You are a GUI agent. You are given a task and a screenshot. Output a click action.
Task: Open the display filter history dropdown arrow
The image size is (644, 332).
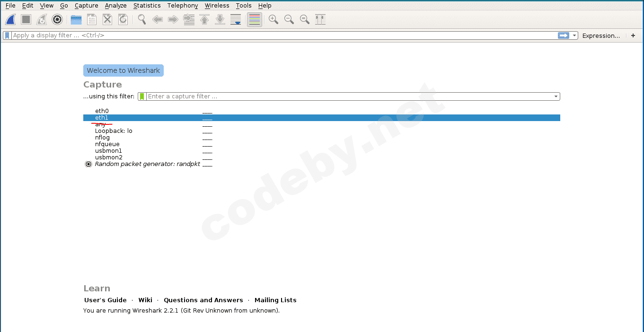574,35
